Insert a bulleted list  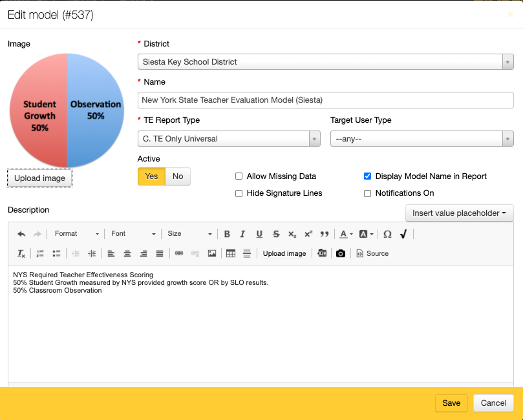click(x=56, y=254)
